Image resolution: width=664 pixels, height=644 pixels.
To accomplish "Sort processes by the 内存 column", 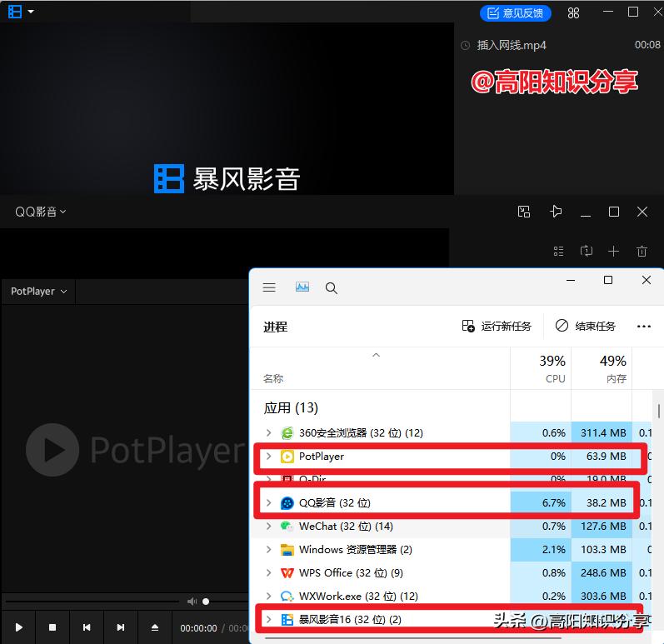I will [602, 368].
